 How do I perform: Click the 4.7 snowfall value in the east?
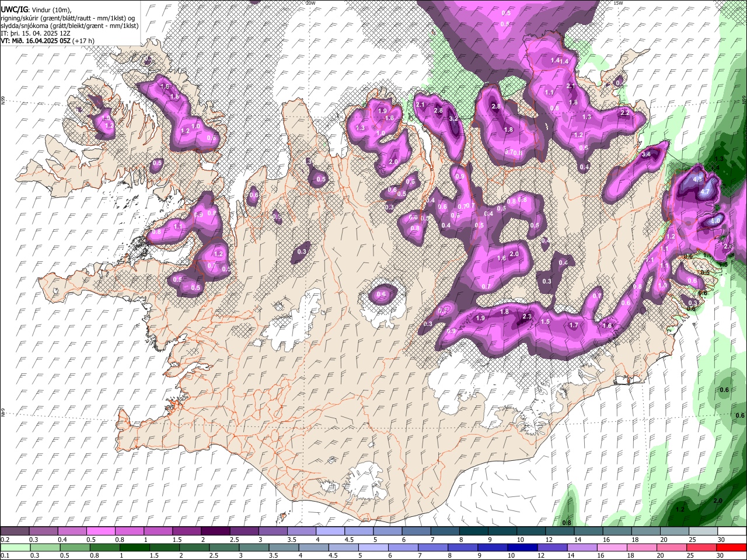point(705,191)
